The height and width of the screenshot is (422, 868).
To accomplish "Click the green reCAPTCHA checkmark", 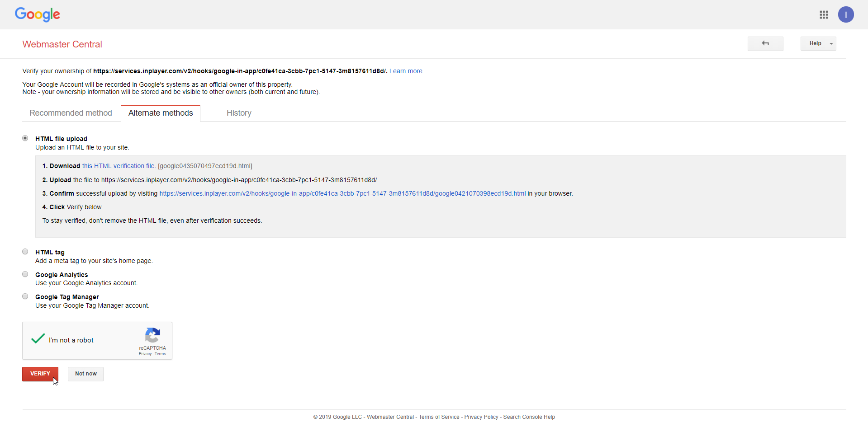I will click(38, 338).
